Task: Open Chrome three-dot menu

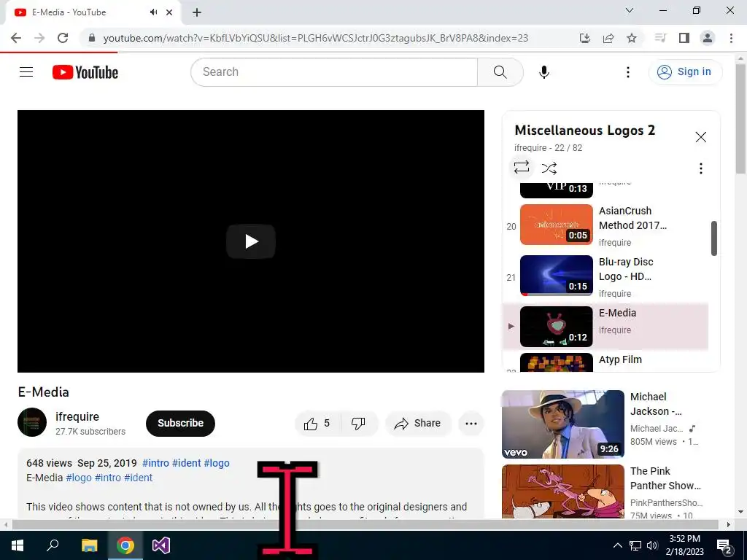Action: coord(731,38)
